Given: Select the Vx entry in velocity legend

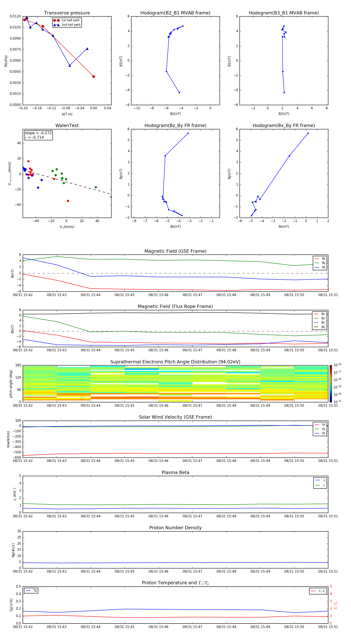Looking at the screenshot, I should [x=320, y=424].
